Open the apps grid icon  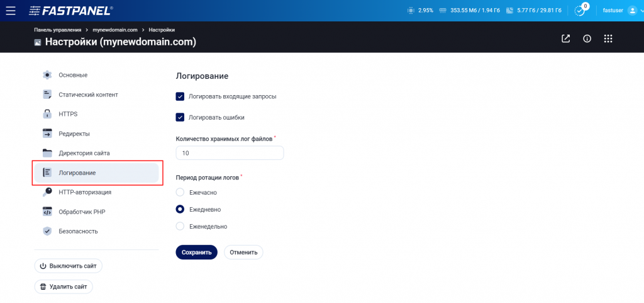608,38
